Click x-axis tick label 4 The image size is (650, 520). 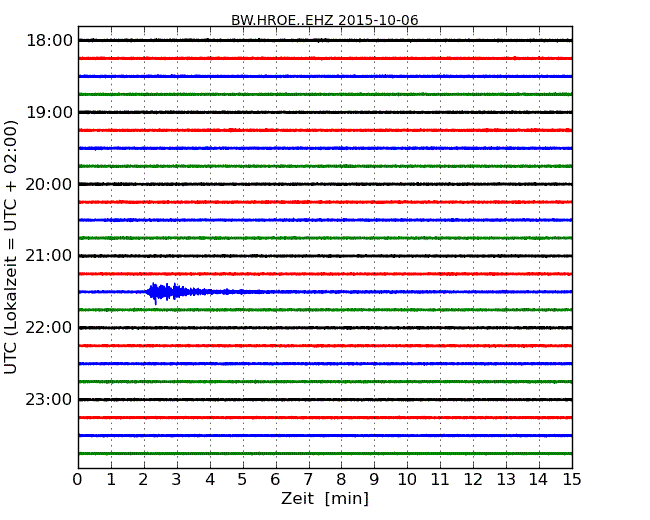pyautogui.click(x=210, y=479)
